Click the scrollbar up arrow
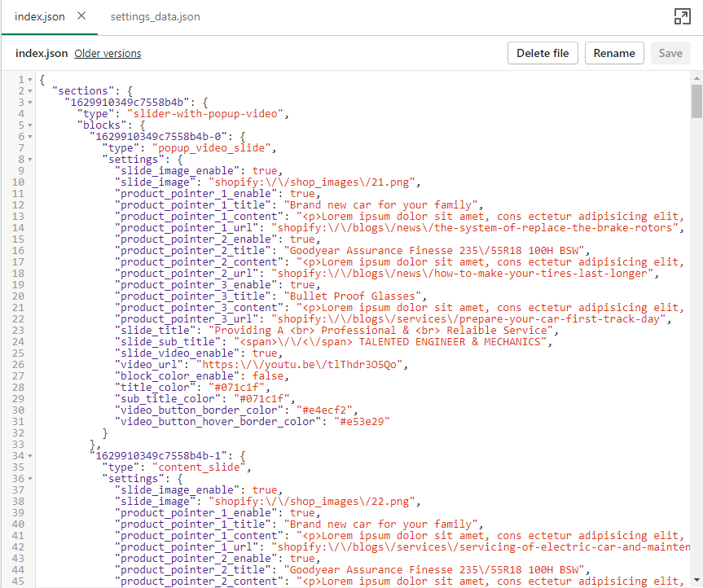The width and height of the screenshot is (703, 588). pyautogui.click(x=696, y=78)
